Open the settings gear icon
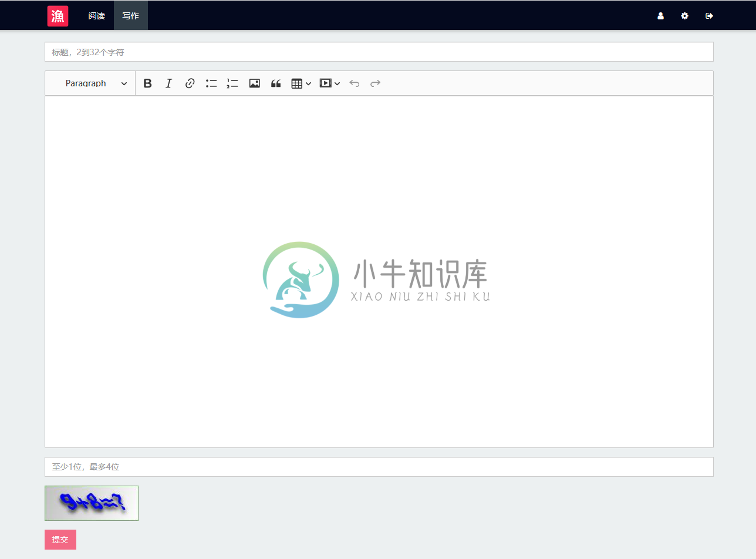The height and width of the screenshot is (559, 756). click(684, 16)
